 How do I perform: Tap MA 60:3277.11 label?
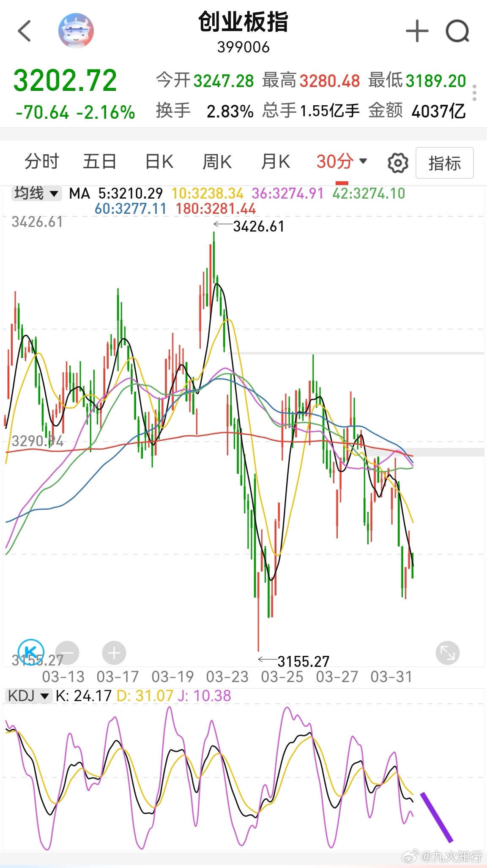[131, 209]
